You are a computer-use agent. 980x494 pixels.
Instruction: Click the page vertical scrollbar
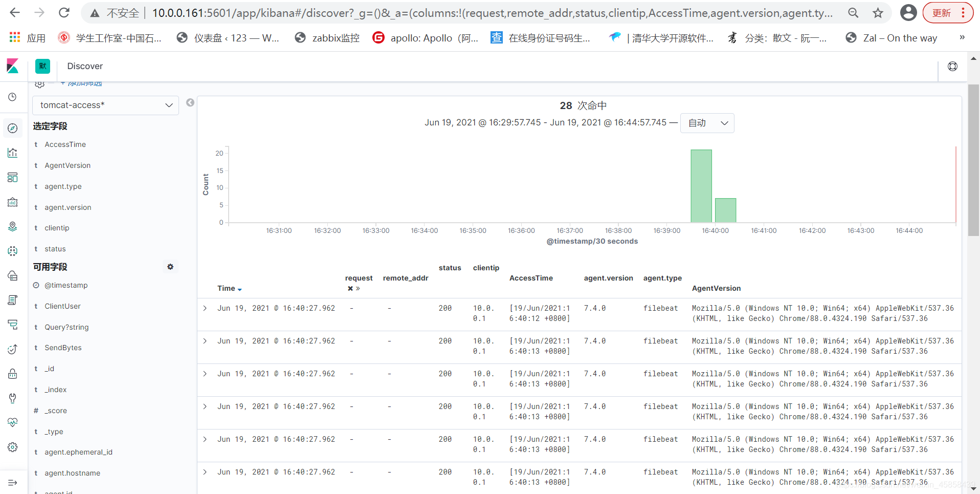tap(973, 160)
